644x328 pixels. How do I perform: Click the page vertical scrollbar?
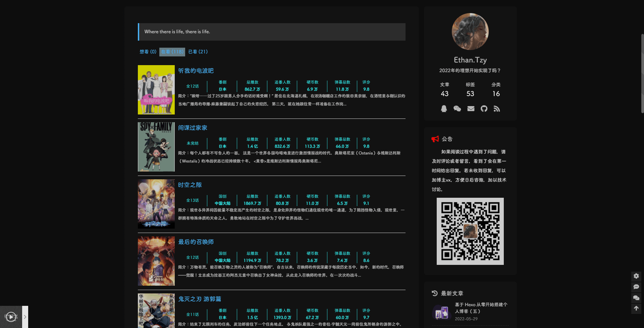642,74
